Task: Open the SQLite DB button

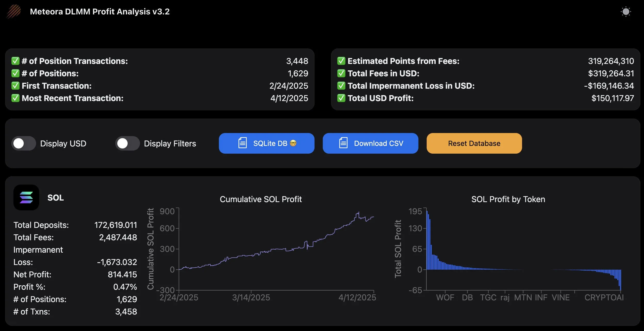Action: click(x=267, y=143)
